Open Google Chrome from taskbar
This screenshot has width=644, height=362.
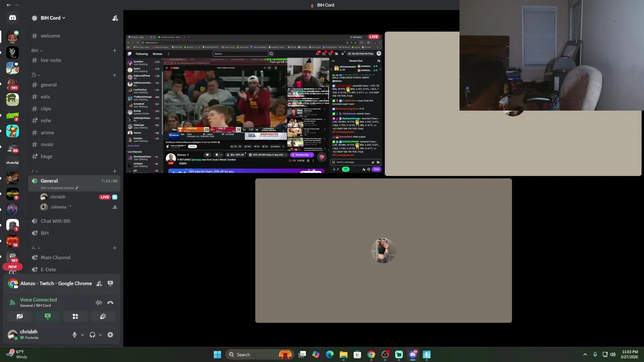tap(371, 354)
